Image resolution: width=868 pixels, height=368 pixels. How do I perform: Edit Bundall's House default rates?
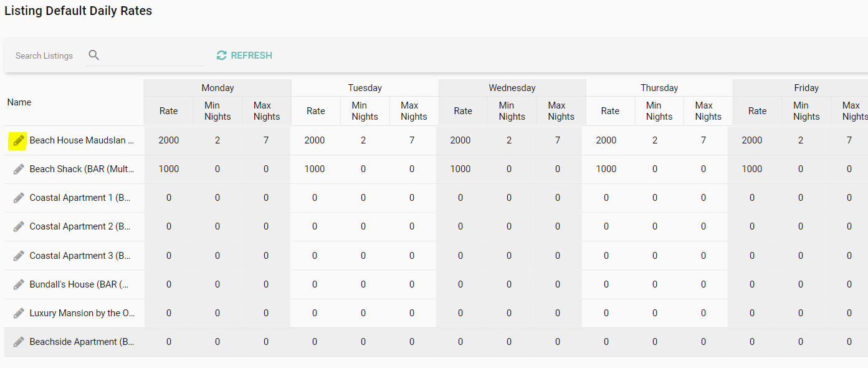click(19, 284)
